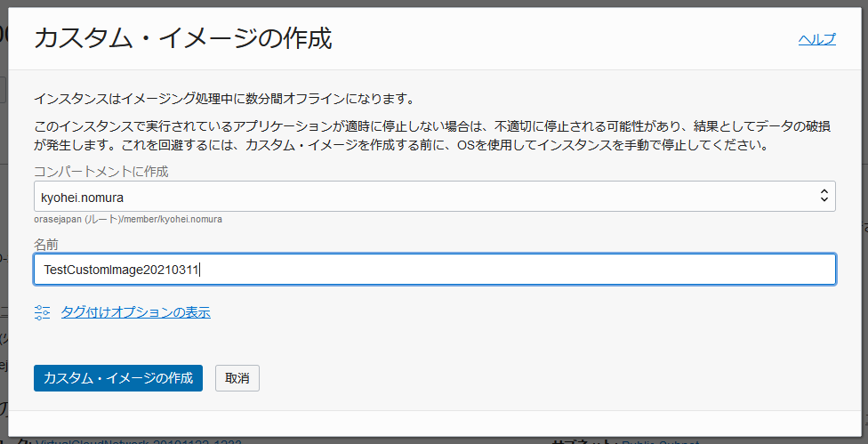Show tagging options via タグ付けオプションの表示 link
This screenshot has width=868, height=444.
tap(135, 312)
